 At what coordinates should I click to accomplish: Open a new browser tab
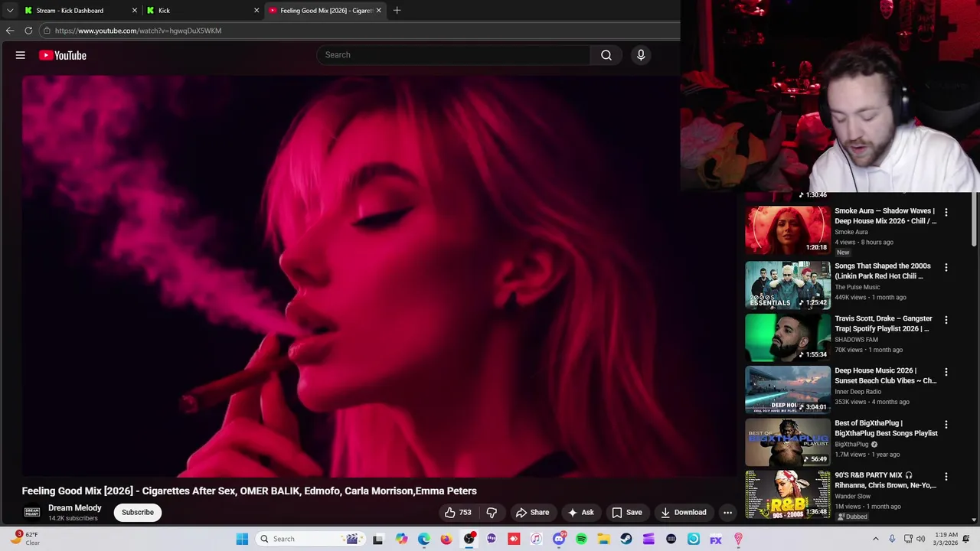click(x=397, y=11)
